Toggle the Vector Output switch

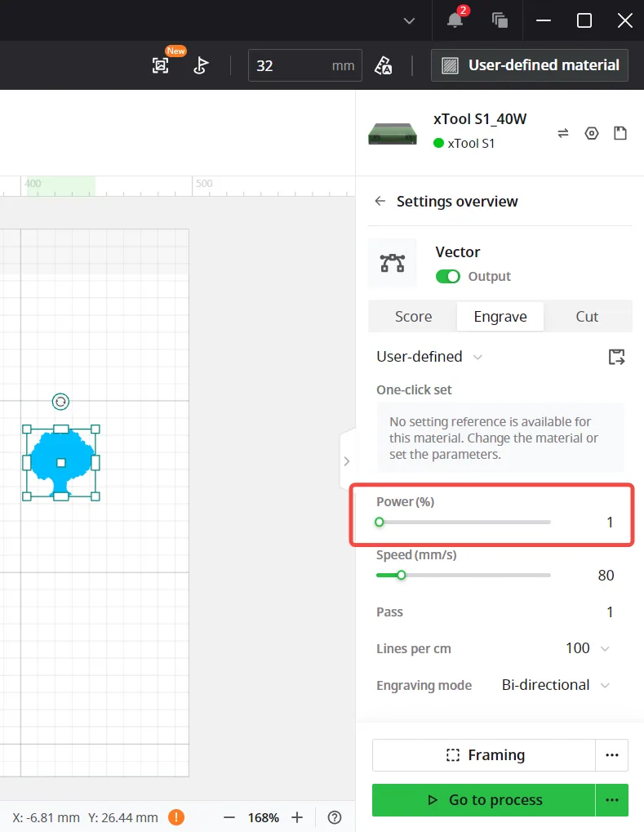(x=448, y=277)
